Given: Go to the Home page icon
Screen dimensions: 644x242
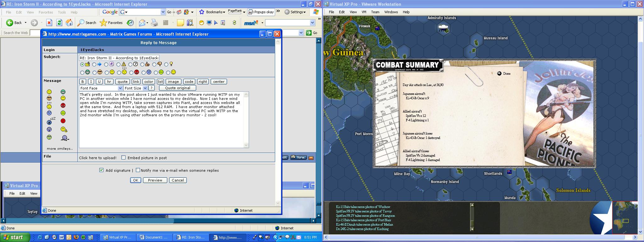Looking at the screenshot, I should [69, 23].
